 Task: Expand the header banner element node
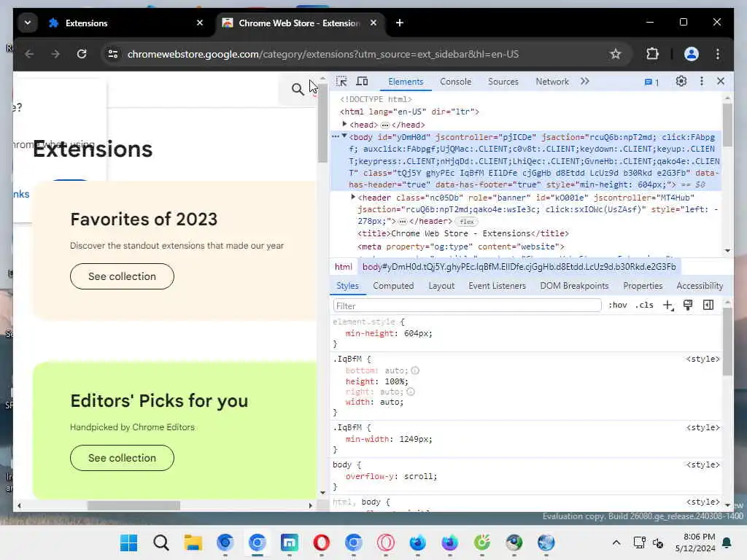(x=353, y=197)
